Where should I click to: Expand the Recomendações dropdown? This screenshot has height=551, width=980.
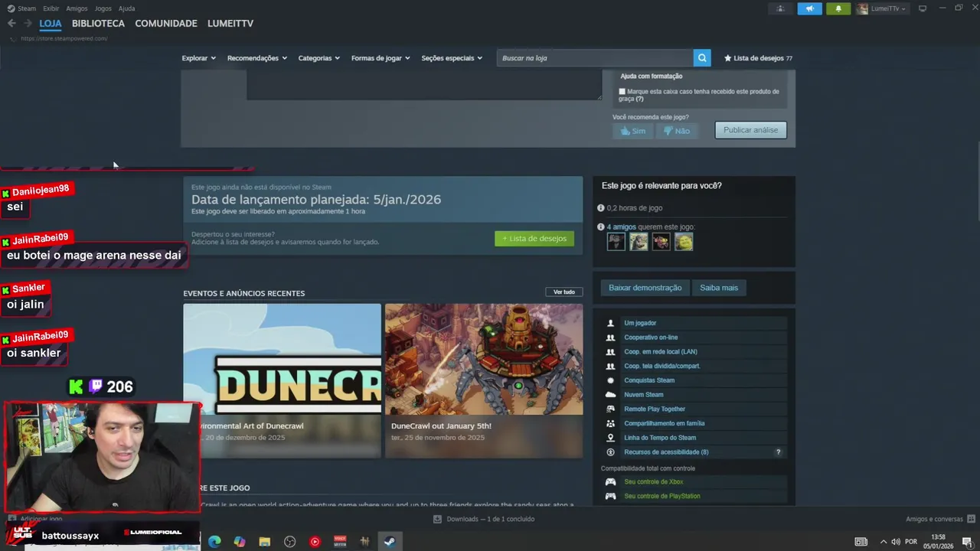257,58
